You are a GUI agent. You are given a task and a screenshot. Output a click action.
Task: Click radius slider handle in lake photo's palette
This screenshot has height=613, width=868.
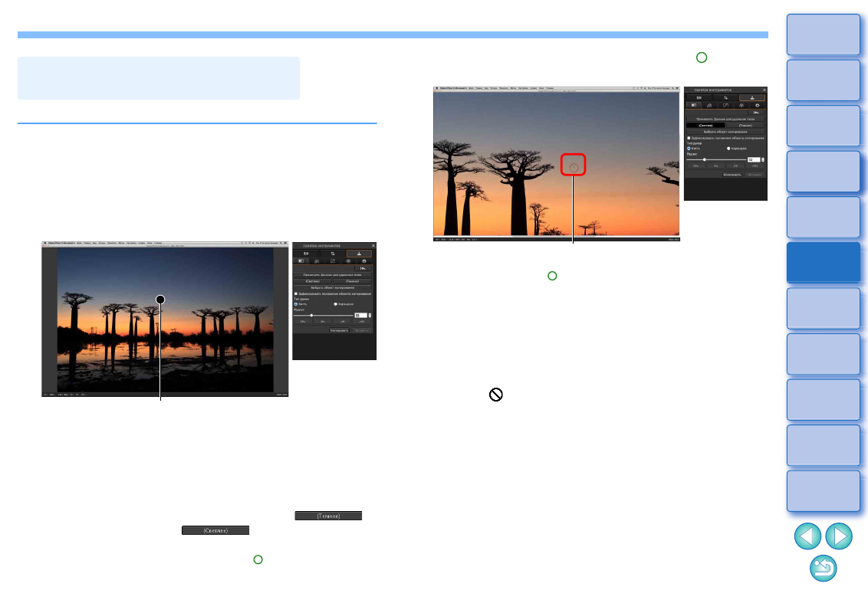311,316
